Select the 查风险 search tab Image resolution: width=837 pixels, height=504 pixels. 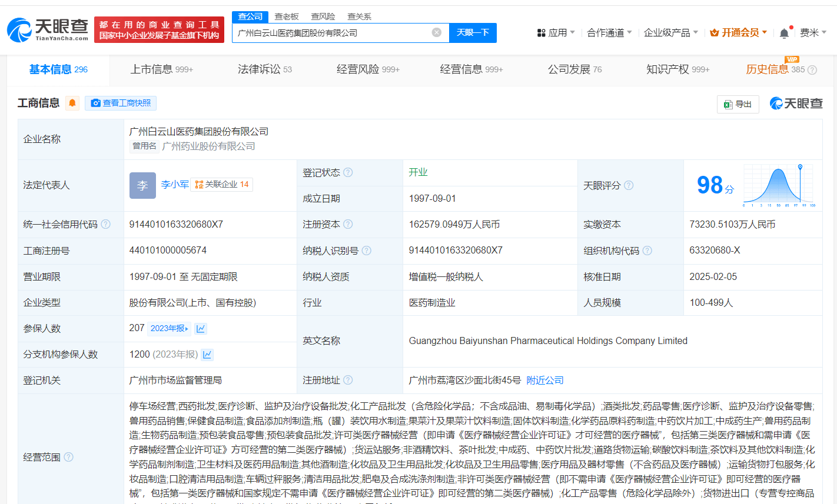323,16
